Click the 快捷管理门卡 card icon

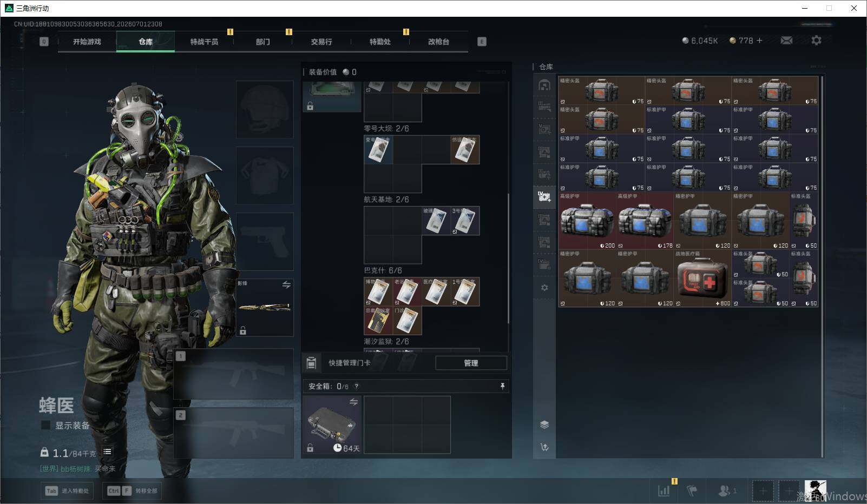click(x=311, y=363)
